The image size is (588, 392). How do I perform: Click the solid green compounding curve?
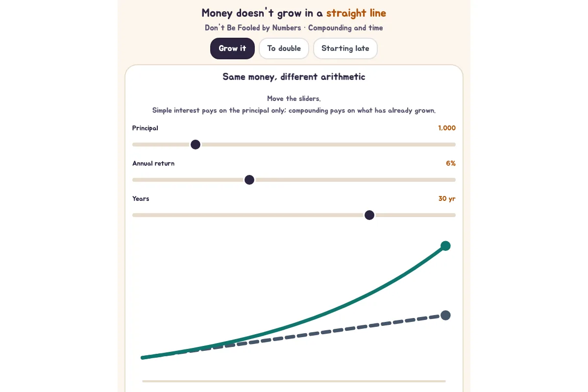pyautogui.click(x=343, y=307)
